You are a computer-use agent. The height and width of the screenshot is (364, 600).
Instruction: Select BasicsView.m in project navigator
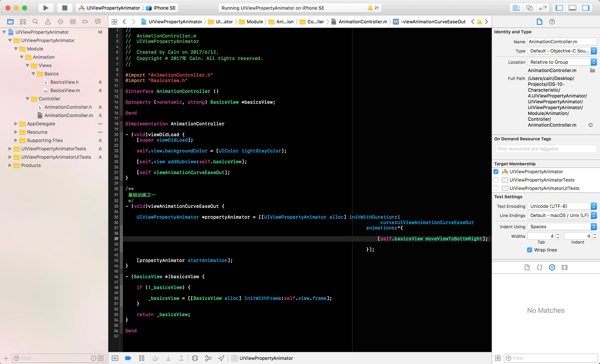65,90
